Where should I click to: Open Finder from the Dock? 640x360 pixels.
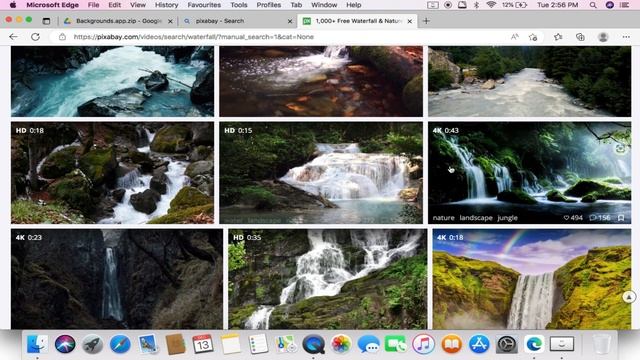37,344
